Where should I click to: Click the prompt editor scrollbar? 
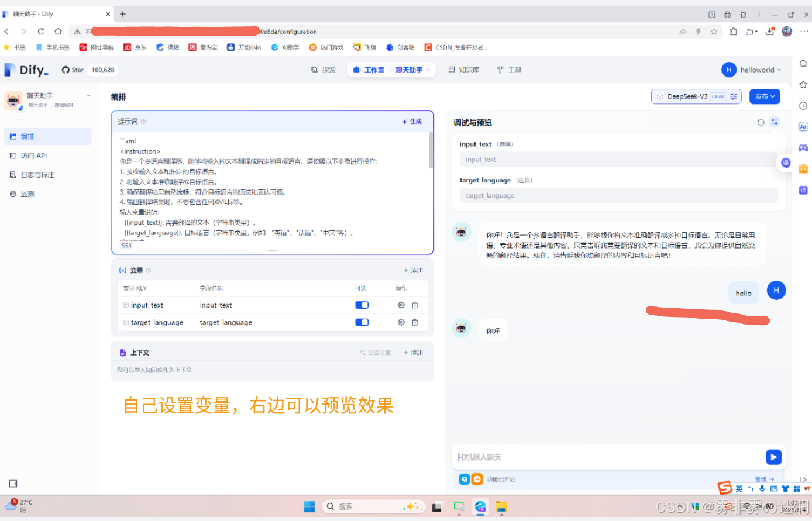coord(431,150)
